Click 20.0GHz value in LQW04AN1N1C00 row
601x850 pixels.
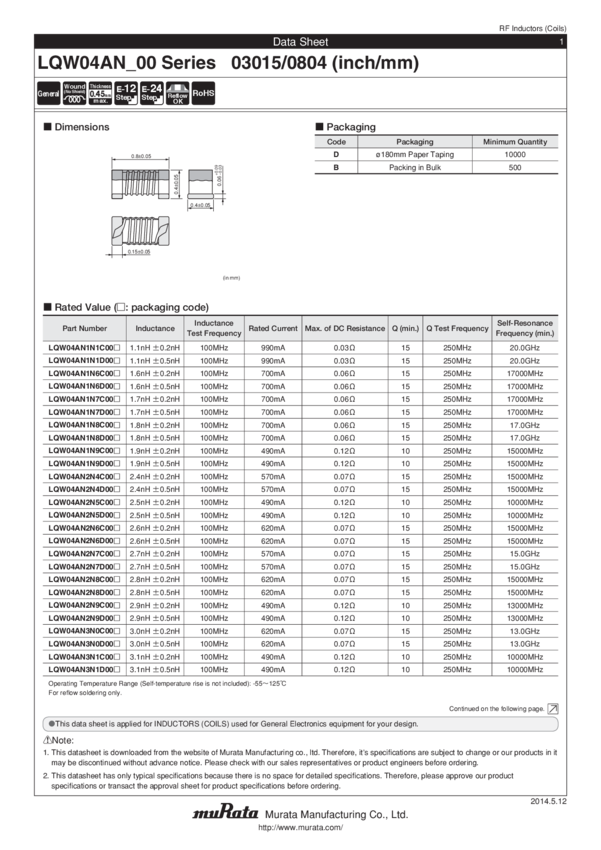(525, 348)
